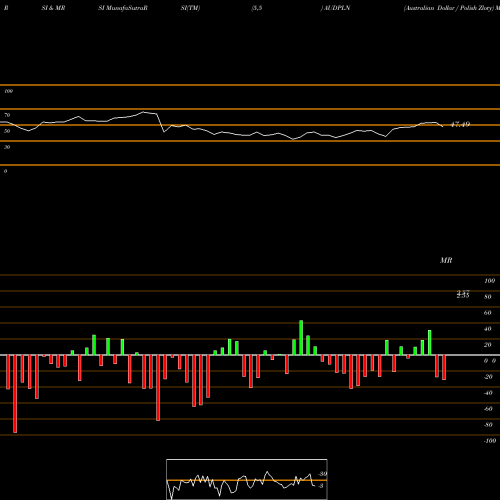Click the "SI(TM)" header label
This screenshot has width=500, height=500.
190,8
